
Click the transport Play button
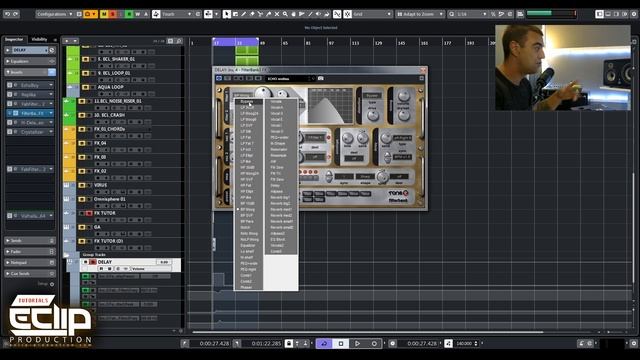[x=357, y=344]
